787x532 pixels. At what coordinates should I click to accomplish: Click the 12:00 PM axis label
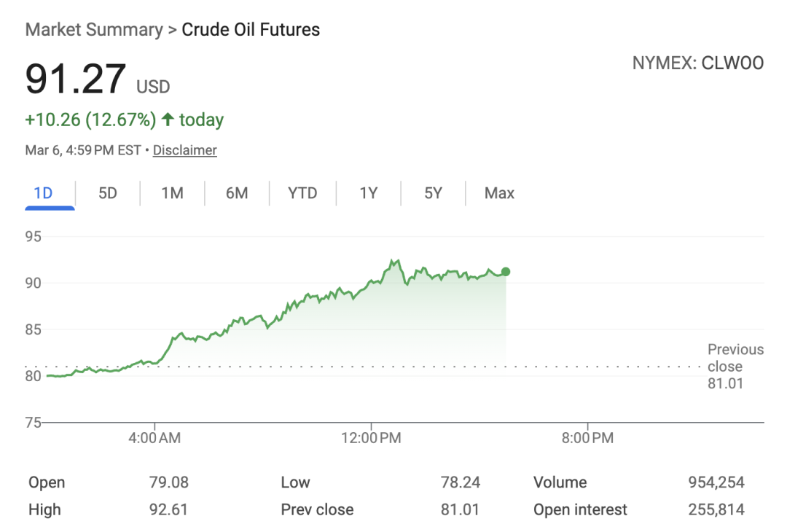[372, 438]
